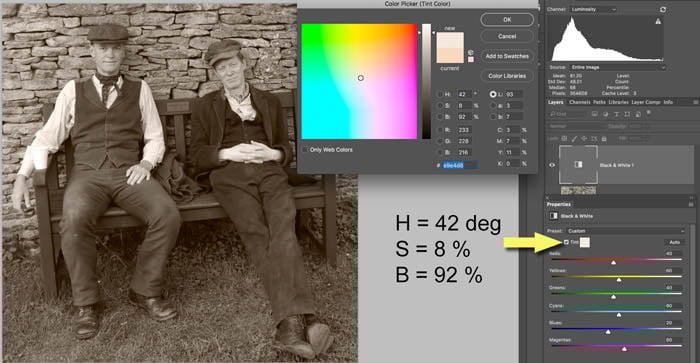The image size is (700, 363).
Task: Click lock image pixels brush icon
Action: click(575, 139)
